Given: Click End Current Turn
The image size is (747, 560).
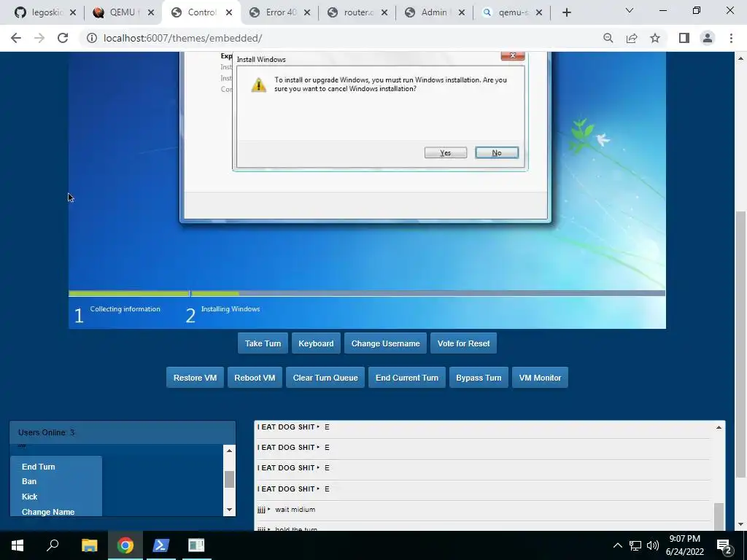Looking at the screenshot, I should click(407, 378).
